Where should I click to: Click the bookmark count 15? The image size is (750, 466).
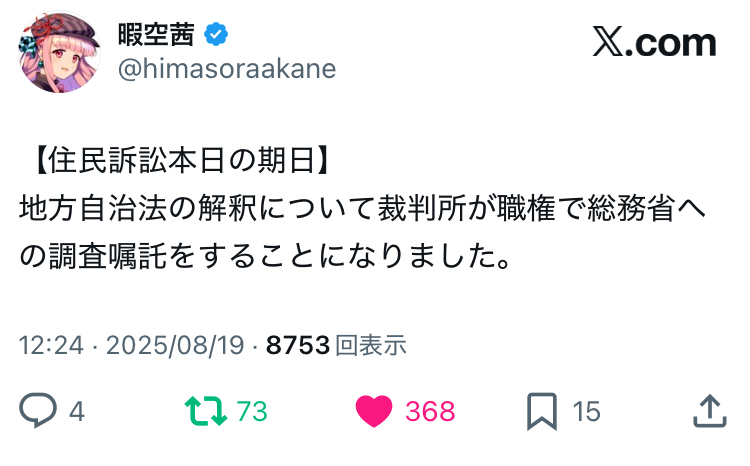[x=586, y=411]
